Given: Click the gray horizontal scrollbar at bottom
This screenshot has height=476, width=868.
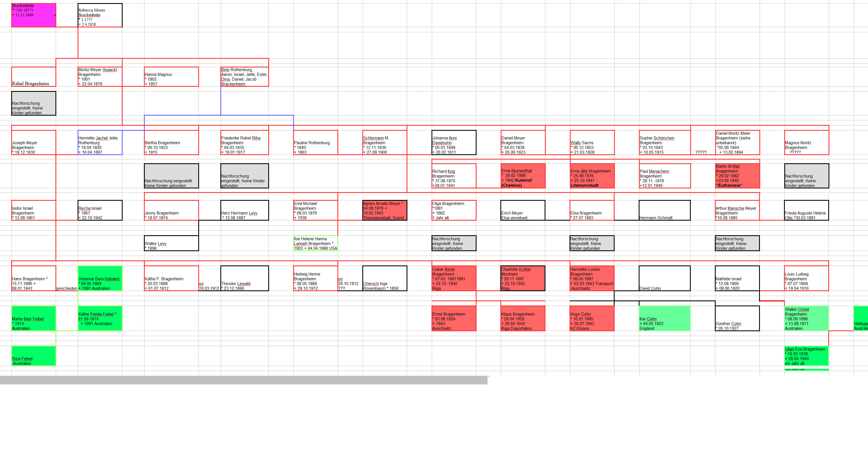Looking at the screenshot, I should tap(243, 380).
